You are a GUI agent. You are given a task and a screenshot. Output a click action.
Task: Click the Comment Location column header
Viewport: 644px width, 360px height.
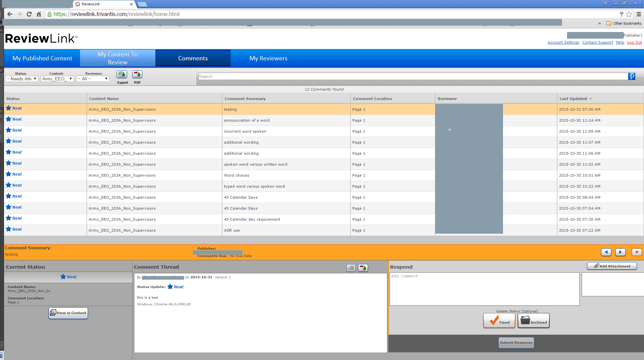393,99
